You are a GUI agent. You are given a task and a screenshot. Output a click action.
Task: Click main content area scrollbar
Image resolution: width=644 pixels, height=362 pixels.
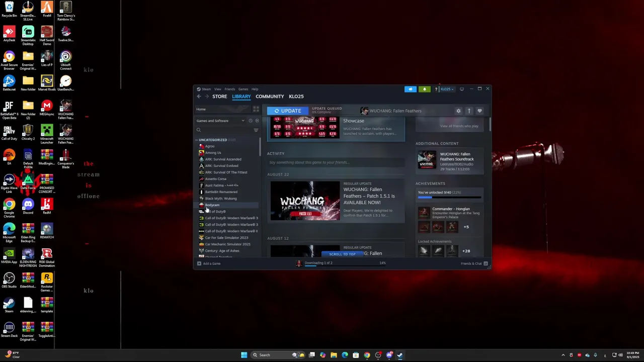(x=490, y=125)
